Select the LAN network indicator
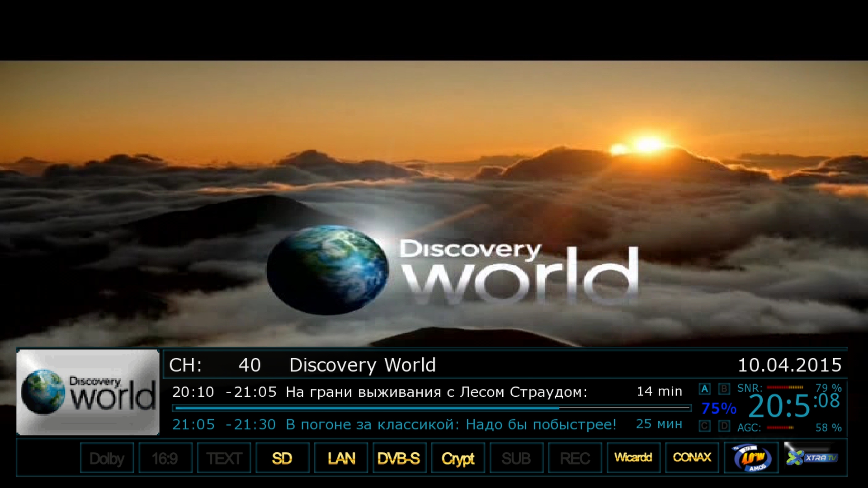Image resolution: width=868 pixels, height=488 pixels. 341,458
